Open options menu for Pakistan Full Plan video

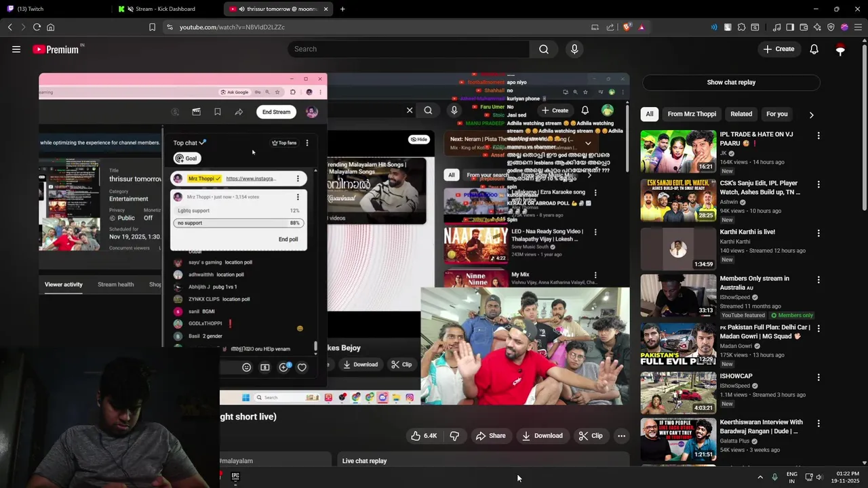pyautogui.click(x=818, y=329)
